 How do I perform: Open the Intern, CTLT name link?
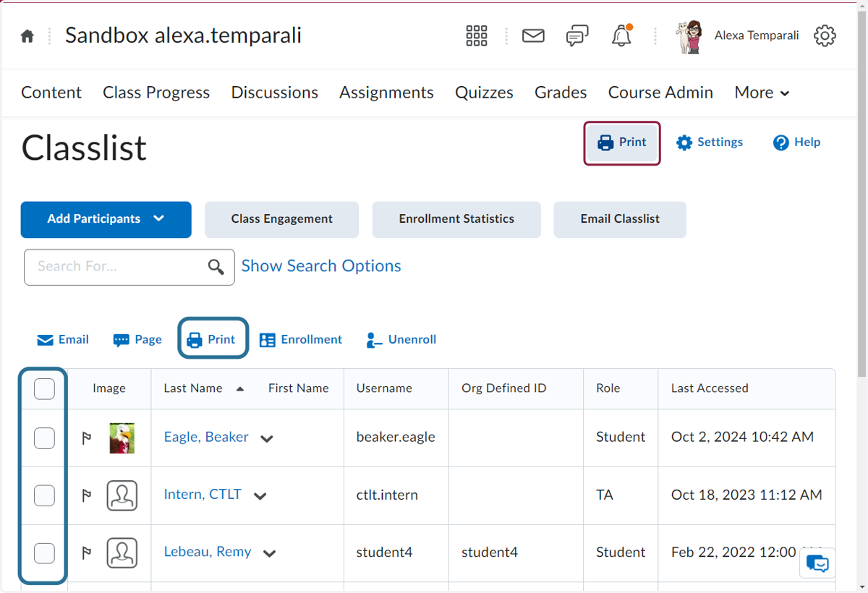pos(203,495)
